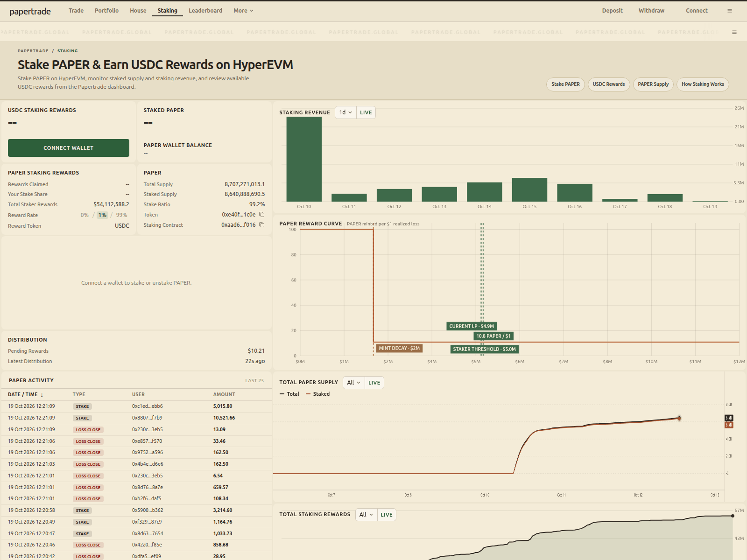Select the 1% reward rate option
This screenshot has width=747, height=560.
102,215
